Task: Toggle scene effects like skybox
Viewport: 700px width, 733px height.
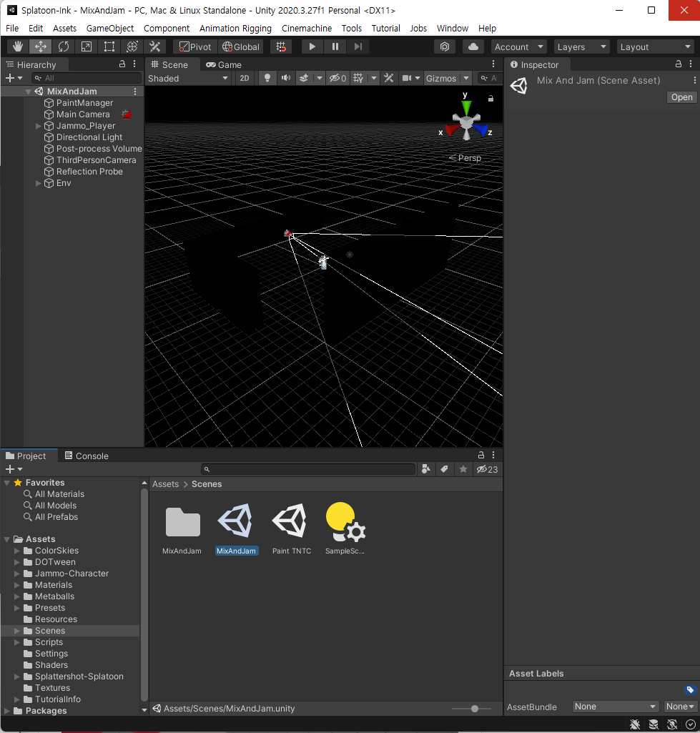Action: point(304,78)
